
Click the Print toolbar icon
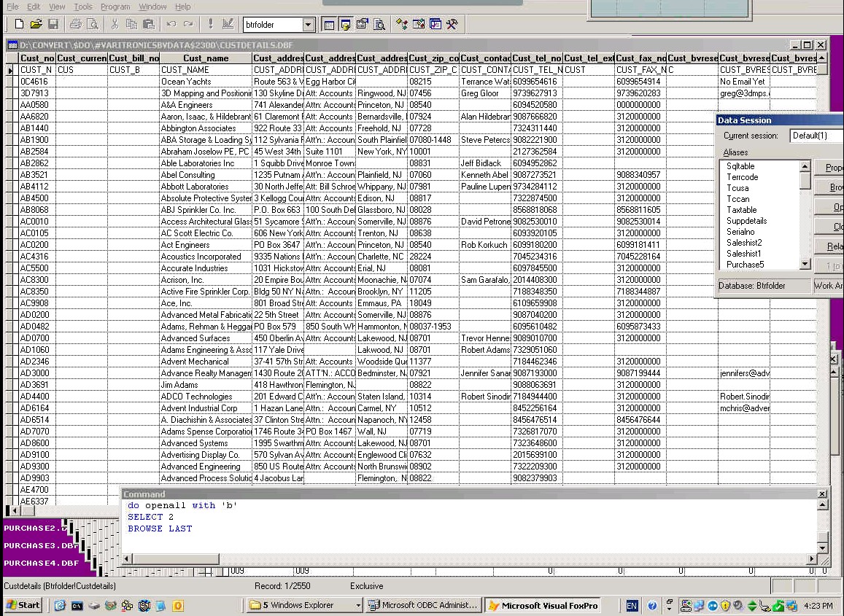(76, 24)
